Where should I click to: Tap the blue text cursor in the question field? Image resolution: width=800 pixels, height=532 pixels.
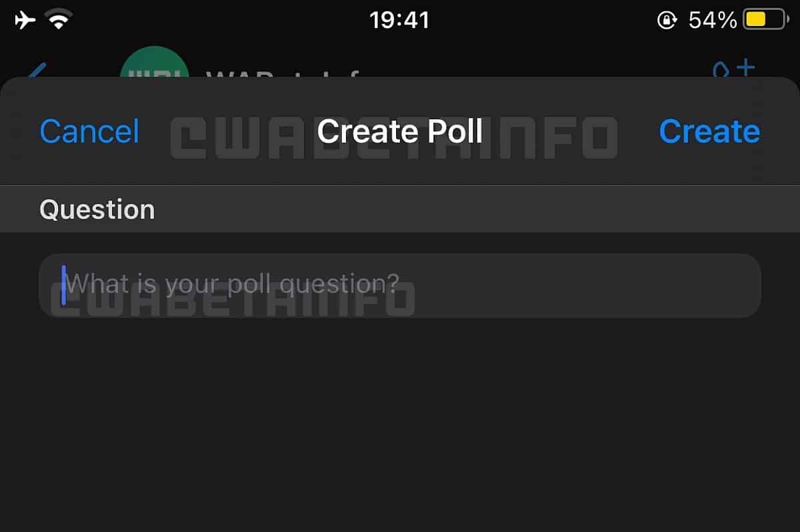click(x=64, y=285)
